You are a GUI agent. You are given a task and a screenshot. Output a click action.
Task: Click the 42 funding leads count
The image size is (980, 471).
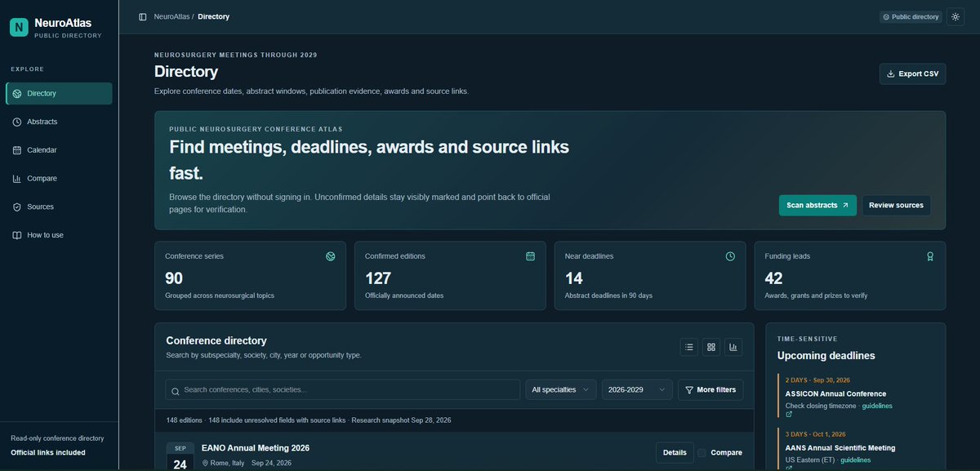point(774,278)
